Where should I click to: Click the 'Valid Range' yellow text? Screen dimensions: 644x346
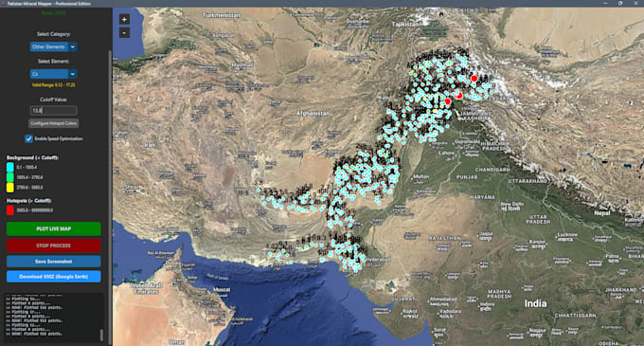(53, 85)
